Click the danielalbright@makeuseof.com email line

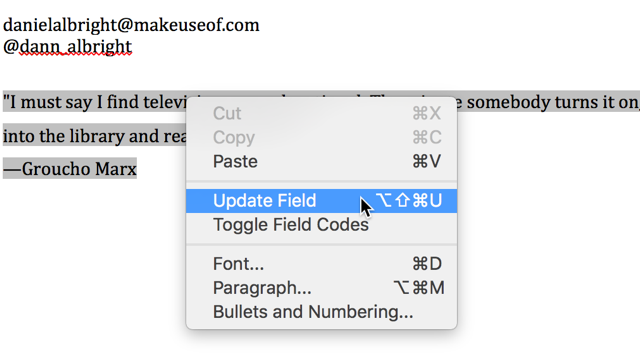coord(131,25)
